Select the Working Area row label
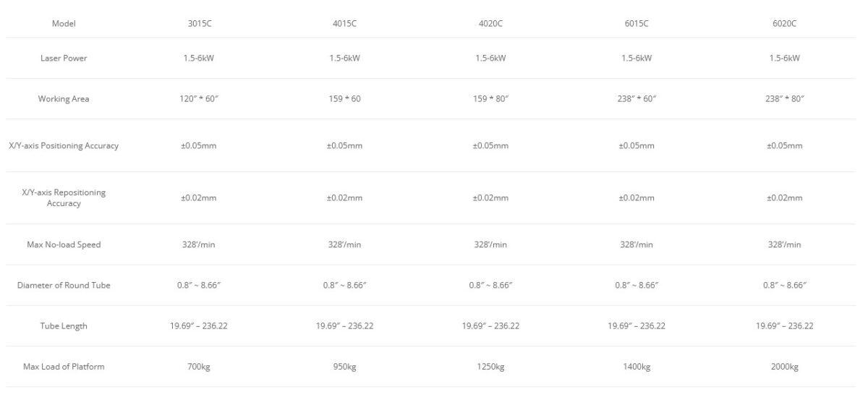This screenshot has height=400, width=868. tap(64, 98)
